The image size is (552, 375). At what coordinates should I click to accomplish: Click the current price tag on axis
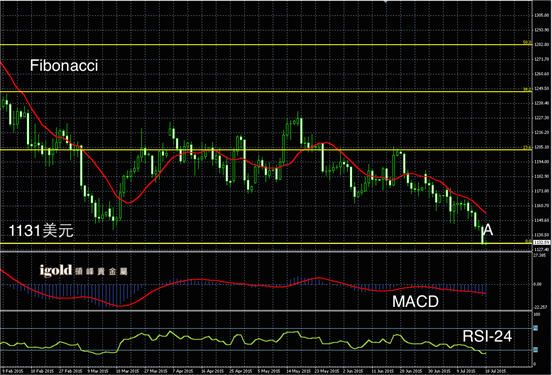point(541,242)
